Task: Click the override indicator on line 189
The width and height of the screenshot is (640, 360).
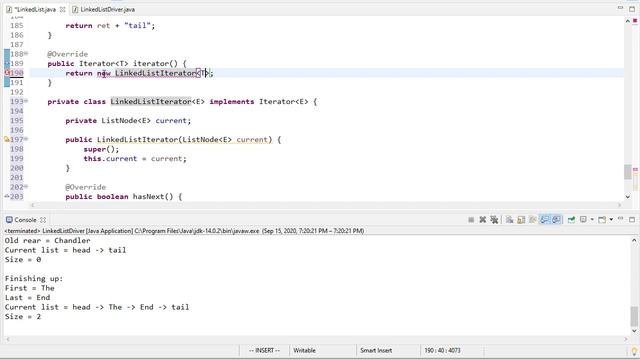Action: coord(7,63)
